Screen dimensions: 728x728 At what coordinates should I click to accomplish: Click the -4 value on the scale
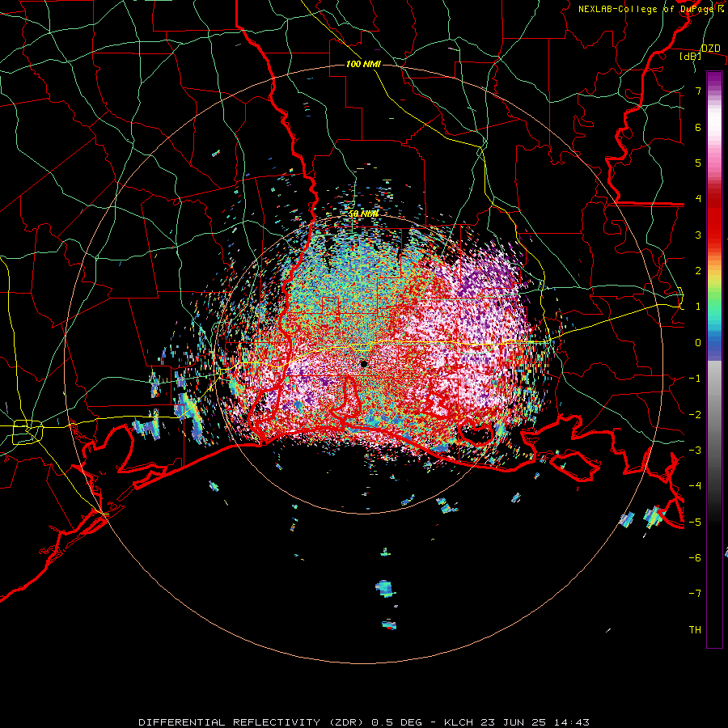point(695,486)
